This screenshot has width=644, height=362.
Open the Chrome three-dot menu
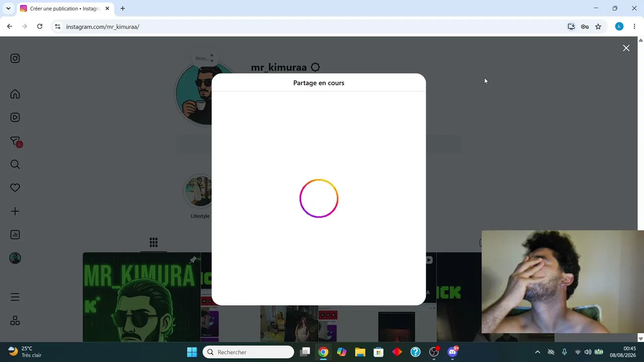coord(634,27)
